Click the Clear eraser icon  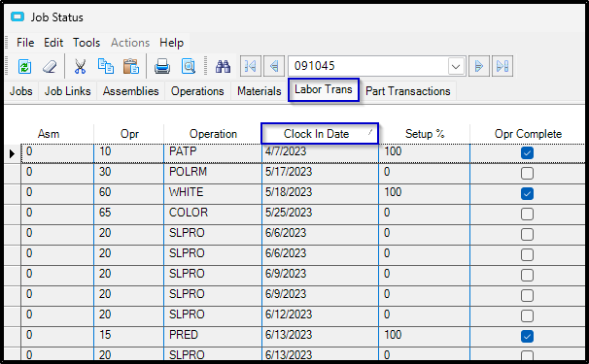pyautogui.click(x=50, y=67)
